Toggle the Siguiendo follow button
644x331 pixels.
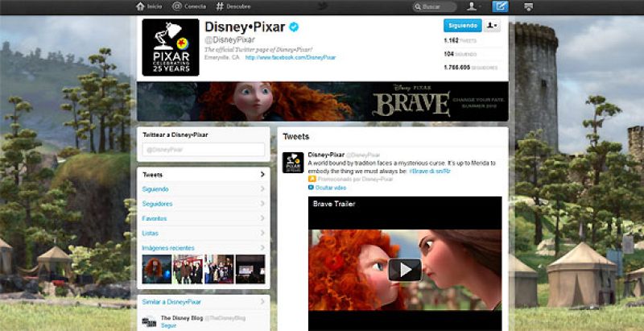point(462,26)
